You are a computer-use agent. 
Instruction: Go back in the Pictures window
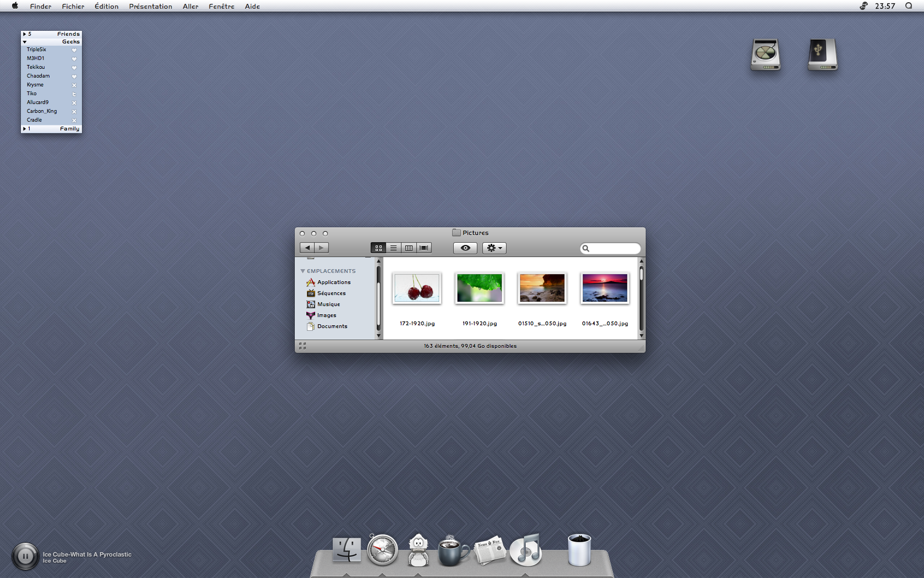click(x=307, y=248)
